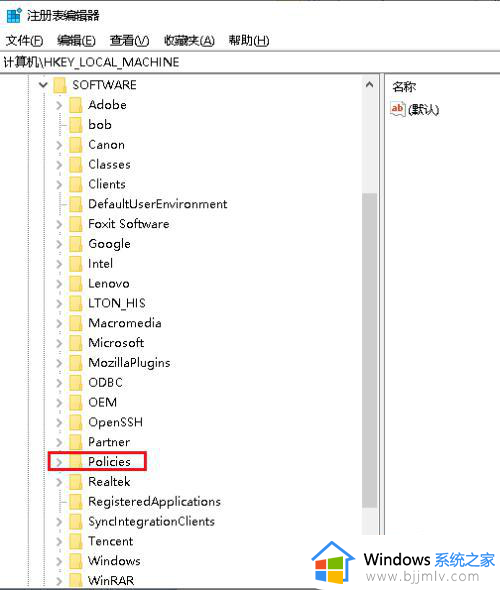500x590 pixels.
Task: Select the OpenSSH key label
Action: pos(116,422)
